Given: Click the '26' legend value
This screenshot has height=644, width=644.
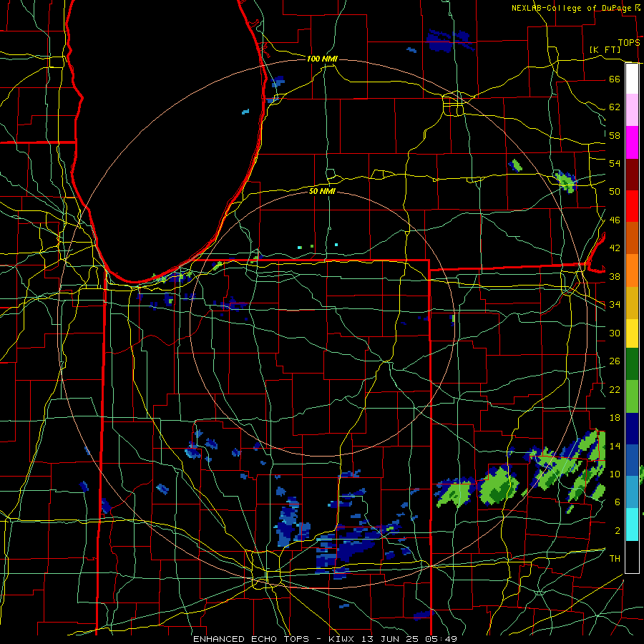Looking at the screenshot, I should (615, 361).
